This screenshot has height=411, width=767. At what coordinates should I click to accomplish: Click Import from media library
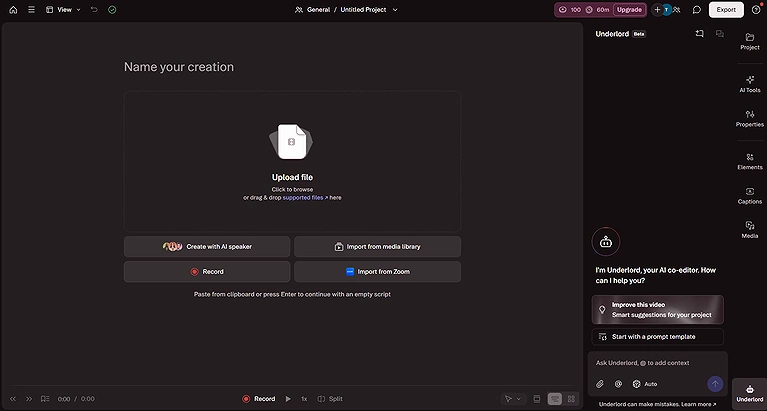coord(378,247)
